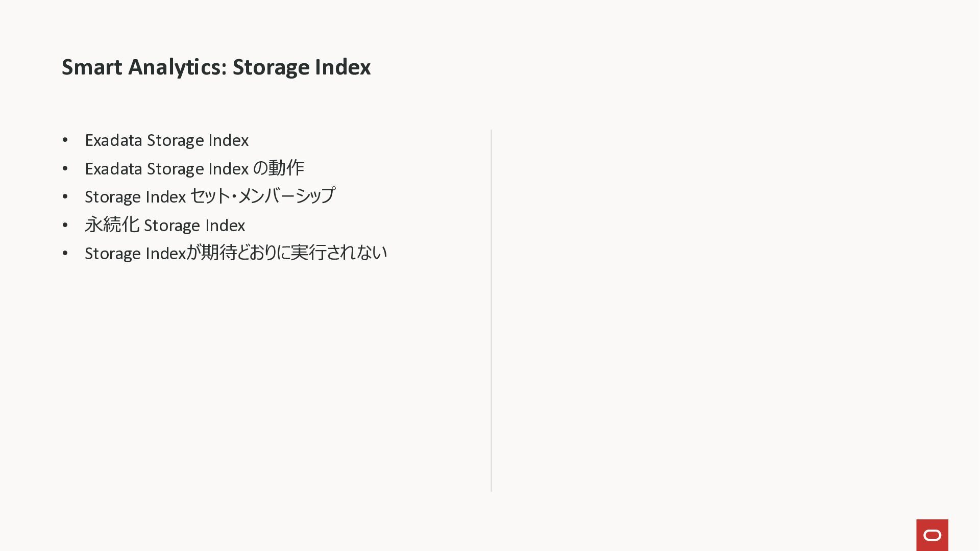Click the text 'メンバーシップ' in third bullet
980x551 pixels.
coord(286,196)
